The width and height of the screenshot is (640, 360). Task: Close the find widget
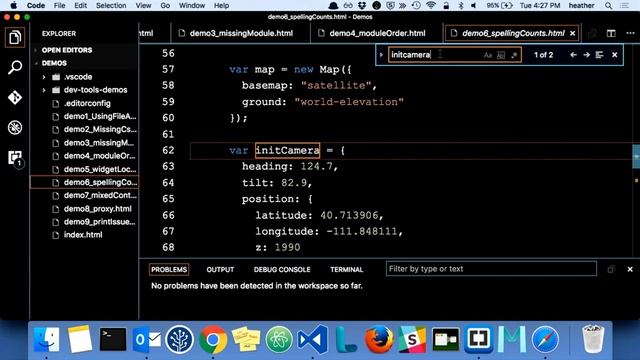point(614,55)
